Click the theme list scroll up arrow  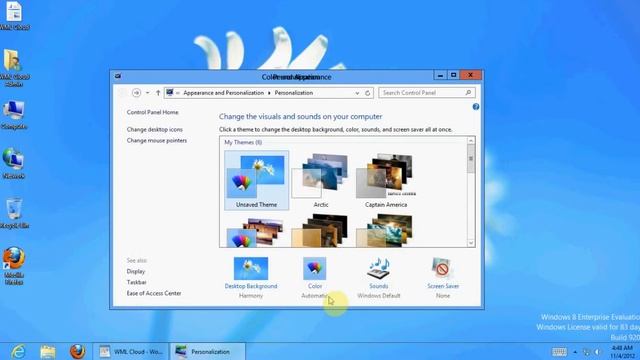tap(471, 141)
